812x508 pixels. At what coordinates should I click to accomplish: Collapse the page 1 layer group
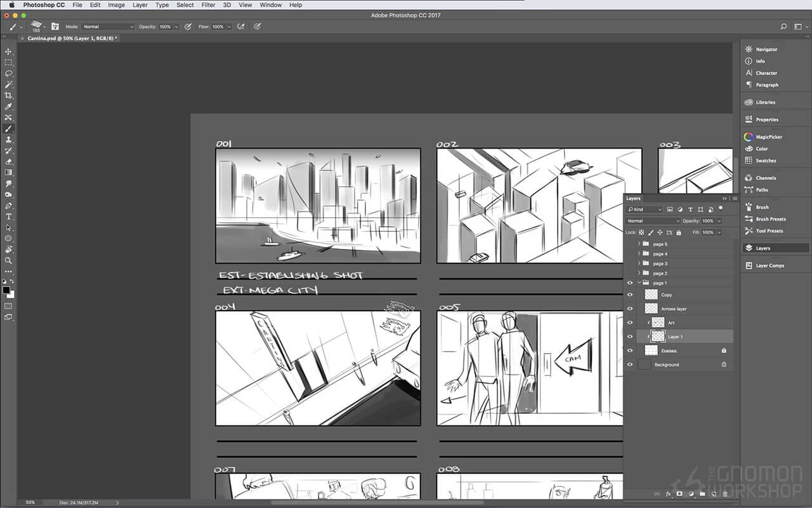(x=640, y=283)
